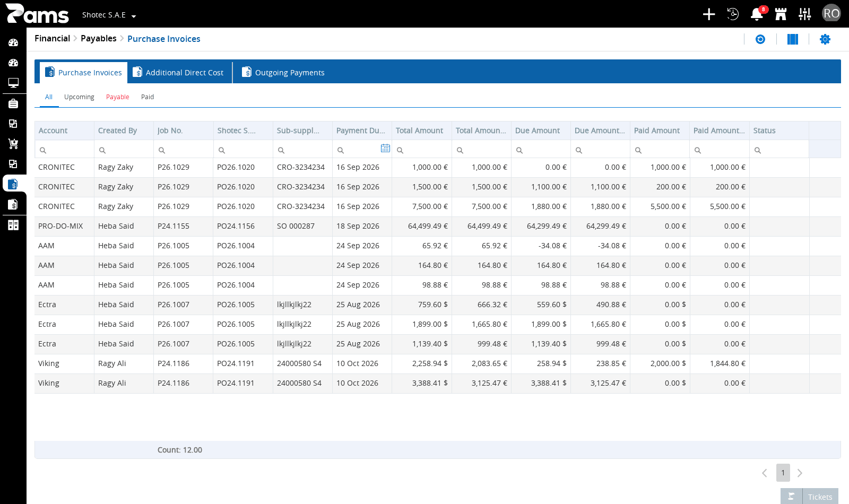849x504 pixels.
Task: Click the Count: 12.00 summary
Action: click(x=180, y=450)
